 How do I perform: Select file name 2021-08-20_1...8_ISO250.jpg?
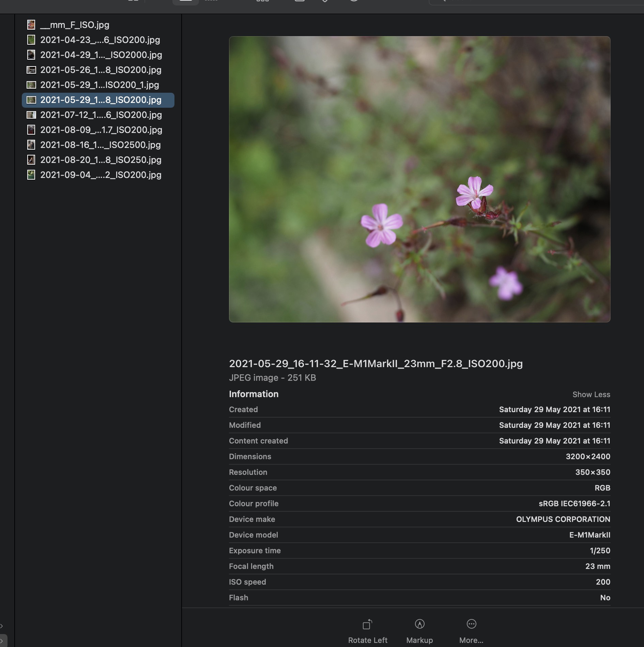click(101, 160)
